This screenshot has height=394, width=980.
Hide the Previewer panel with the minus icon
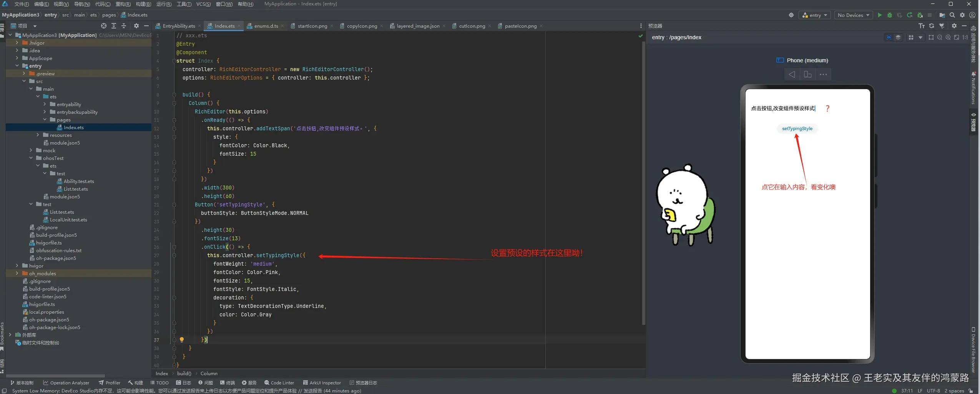pos(964,26)
